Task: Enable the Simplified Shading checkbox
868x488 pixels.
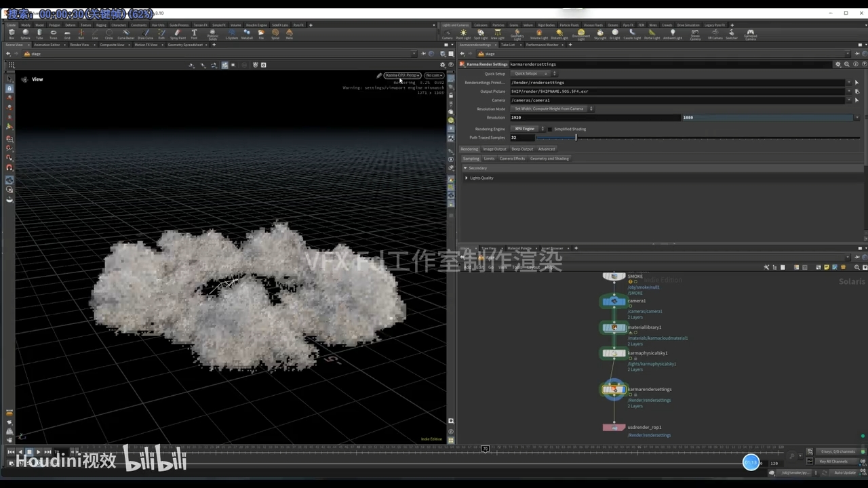Action: (x=549, y=129)
